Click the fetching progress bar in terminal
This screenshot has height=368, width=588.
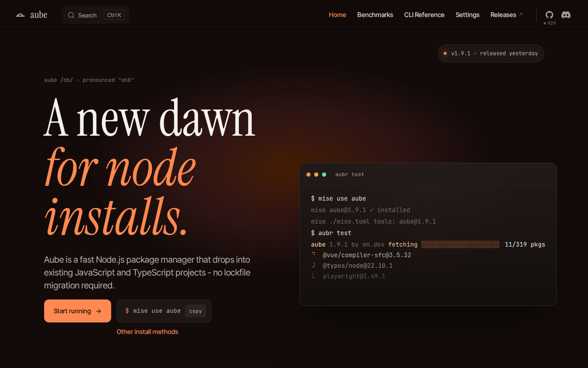pyautogui.click(x=460, y=245)
